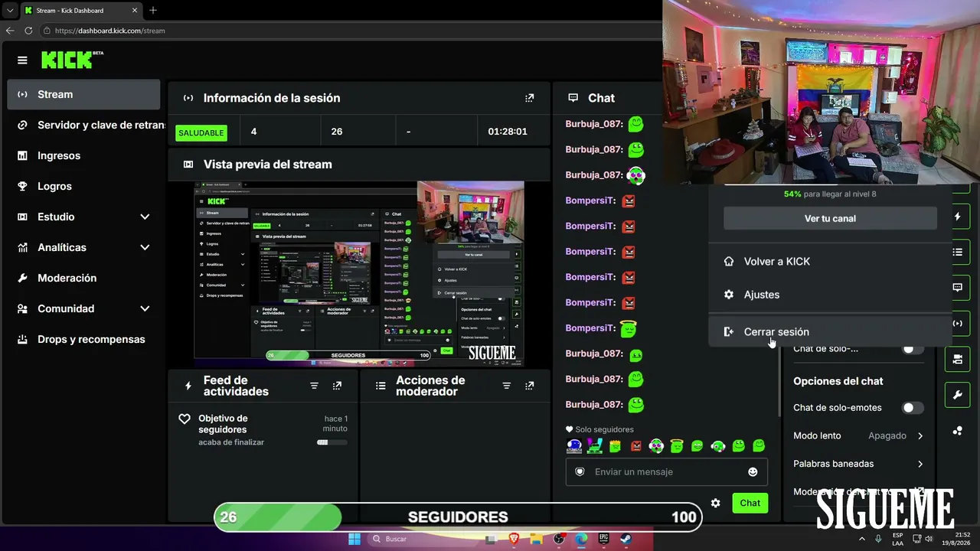Screen dimensions: 980x551
Task: Open Steam from the taskbar
Action: pos(626,539)
